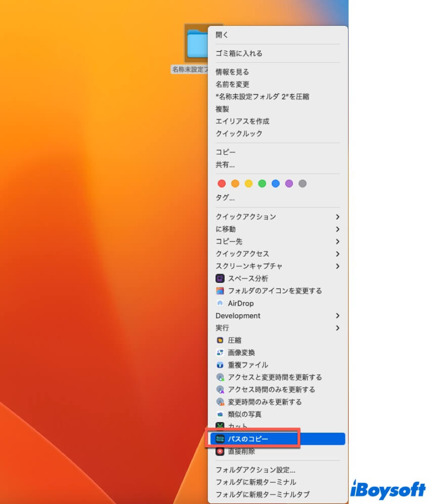Viewport: 430px width, 504px height.
Task: Apply the gray tag color
Action: point(303,184)
